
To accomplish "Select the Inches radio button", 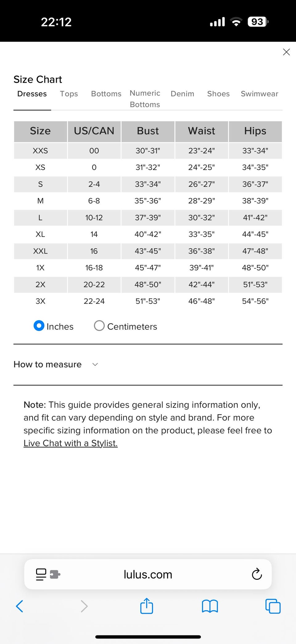I will (39, 326).
